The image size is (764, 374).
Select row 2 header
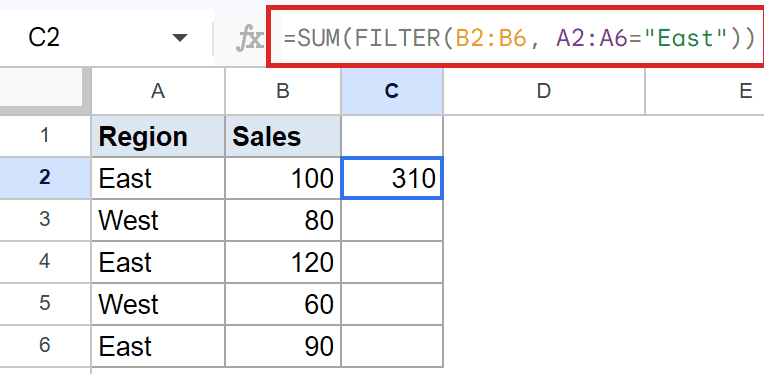(x=45, y=178)
